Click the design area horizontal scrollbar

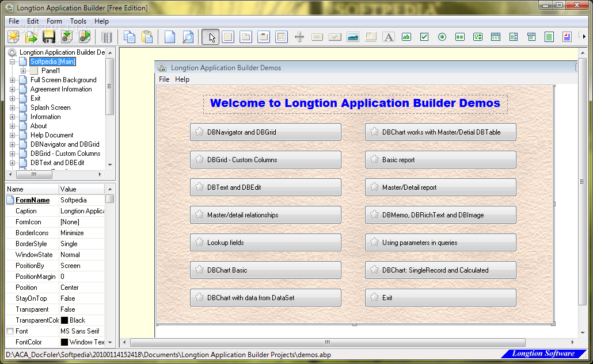[x=328, y=342]
